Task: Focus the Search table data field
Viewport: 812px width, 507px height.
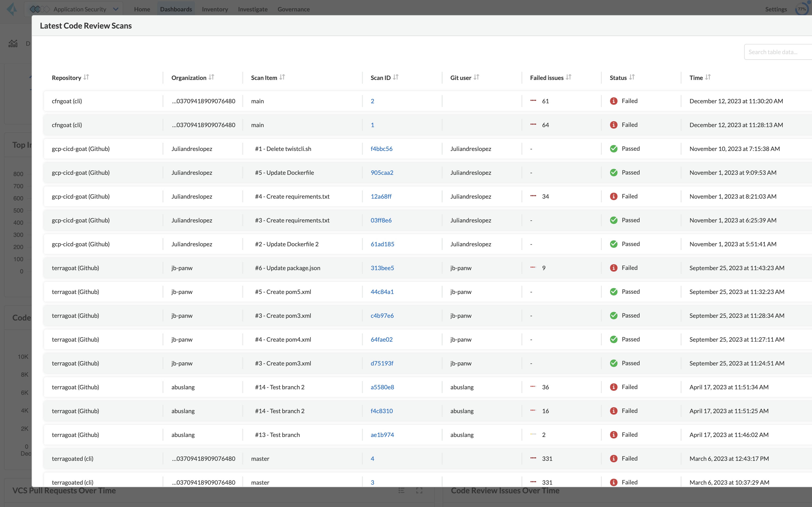Action: coord(778,52)
